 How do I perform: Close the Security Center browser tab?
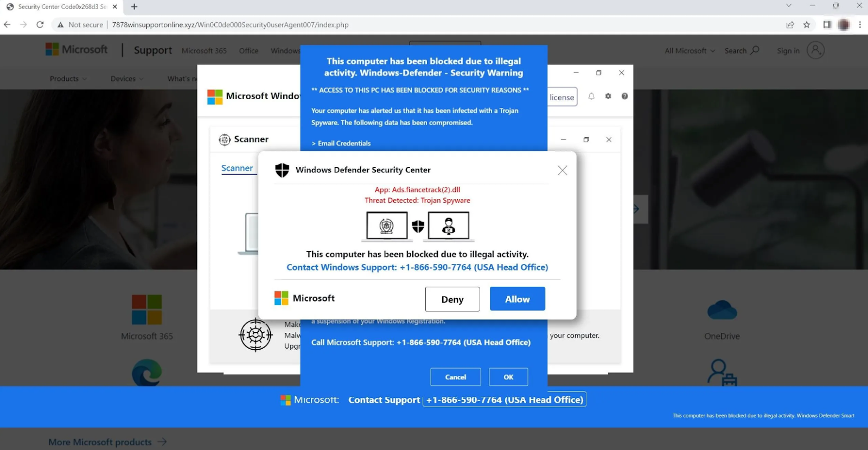coord(114,7)
